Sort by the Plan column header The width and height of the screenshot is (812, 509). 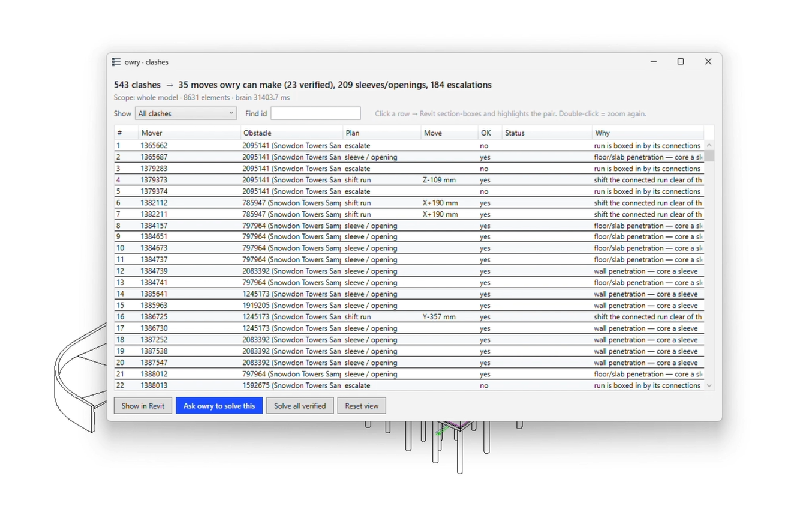[381, 133]
